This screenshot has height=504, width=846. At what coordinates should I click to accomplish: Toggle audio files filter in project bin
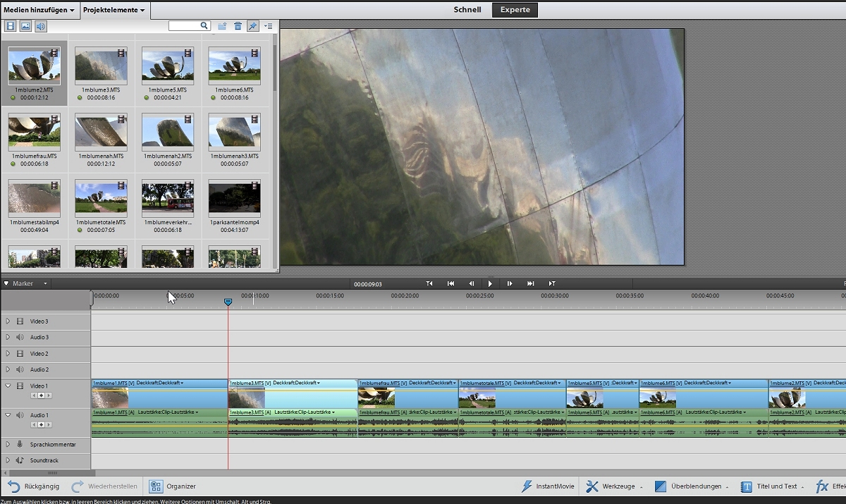41,26
